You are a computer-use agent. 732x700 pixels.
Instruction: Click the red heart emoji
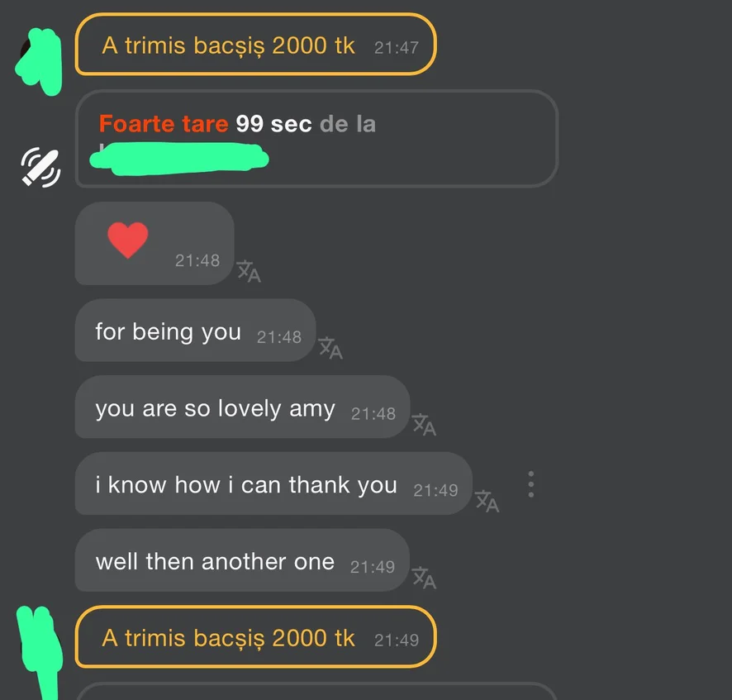[x=128, y=240]
